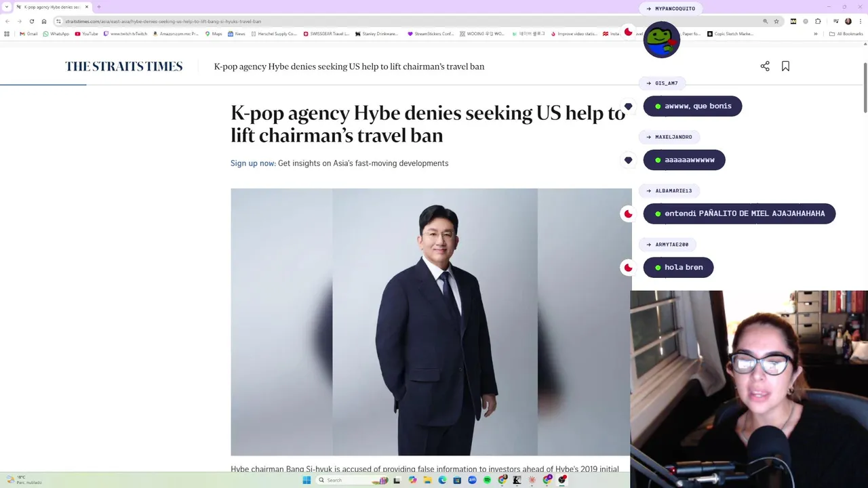Open the media control icon in toolbar

coord(835,21)
